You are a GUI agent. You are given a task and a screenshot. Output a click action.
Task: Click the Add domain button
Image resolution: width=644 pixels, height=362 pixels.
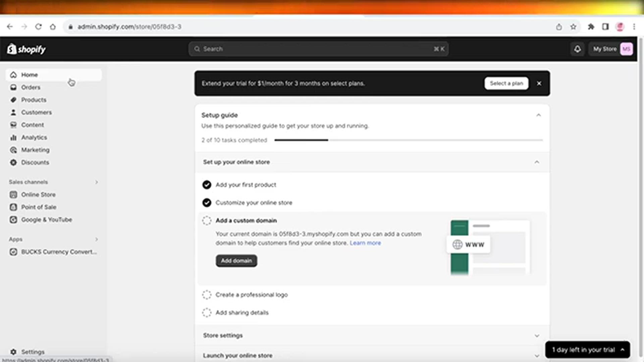tap(236, 261)
